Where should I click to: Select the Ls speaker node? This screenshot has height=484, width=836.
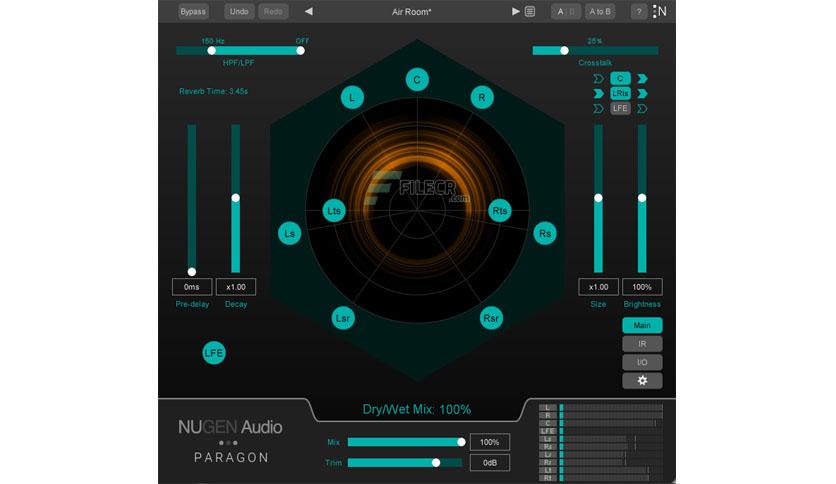290,233
